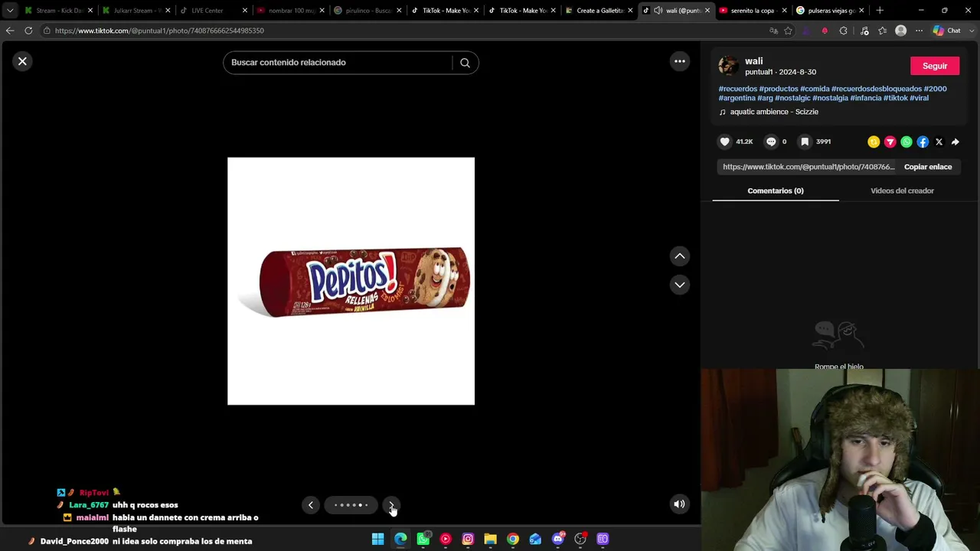Open File Explorer from the taskbar
The height and width of the screenshot is (551, 980).
click(x=490, y=540)
